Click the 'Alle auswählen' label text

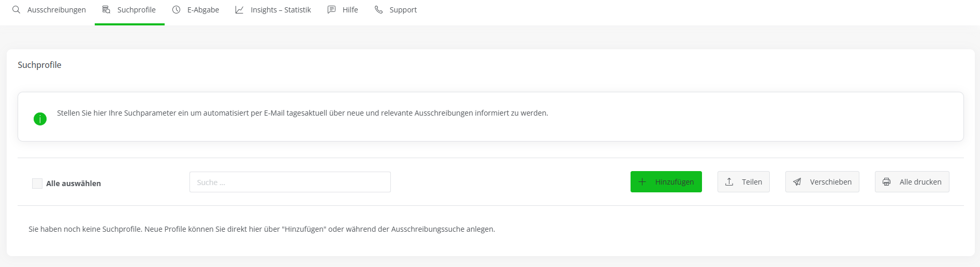click(74, 184)
